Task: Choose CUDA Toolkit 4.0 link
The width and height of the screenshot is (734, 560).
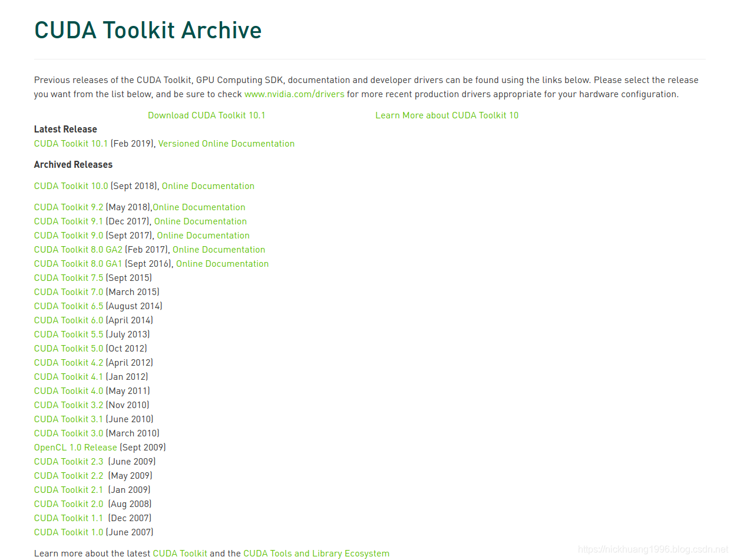Action: (x=68, y=391)
